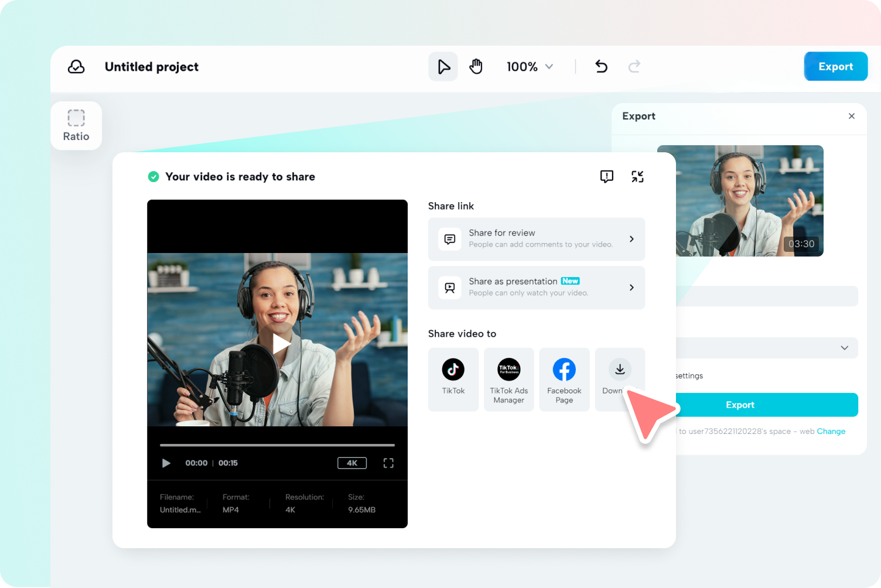Screen dimensions: 881x588
Task: Click the small play button in player bar
Action: pos(166,463)
